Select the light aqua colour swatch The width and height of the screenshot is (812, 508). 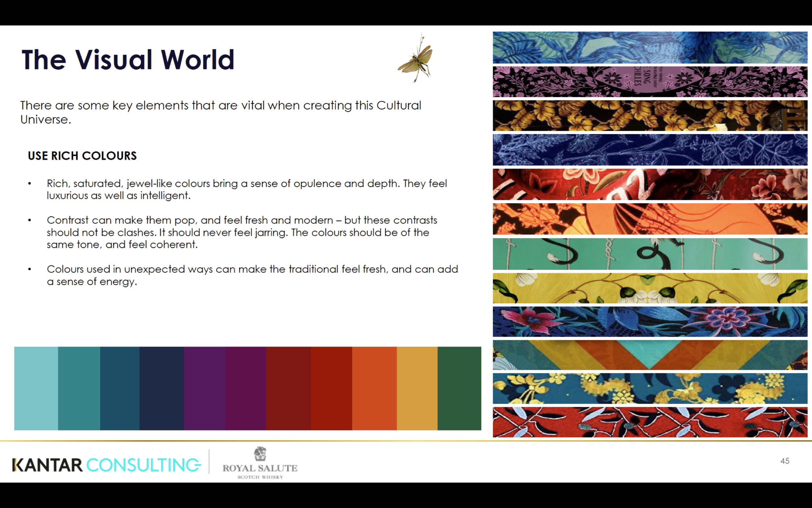[36, 388]
